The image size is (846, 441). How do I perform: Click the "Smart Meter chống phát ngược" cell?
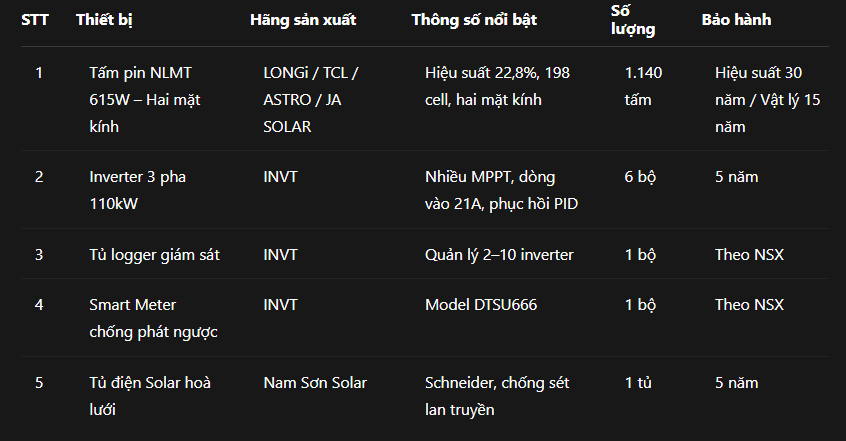(x=153, y=318)
